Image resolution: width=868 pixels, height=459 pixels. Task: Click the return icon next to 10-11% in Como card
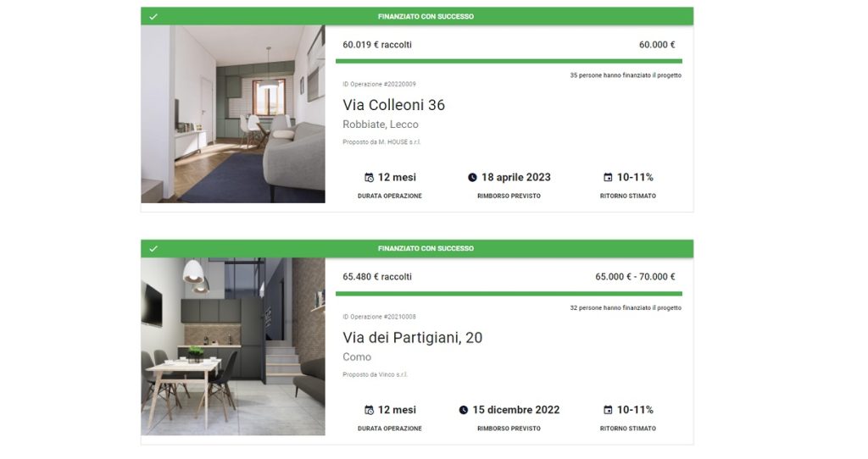tap(608, 410)
